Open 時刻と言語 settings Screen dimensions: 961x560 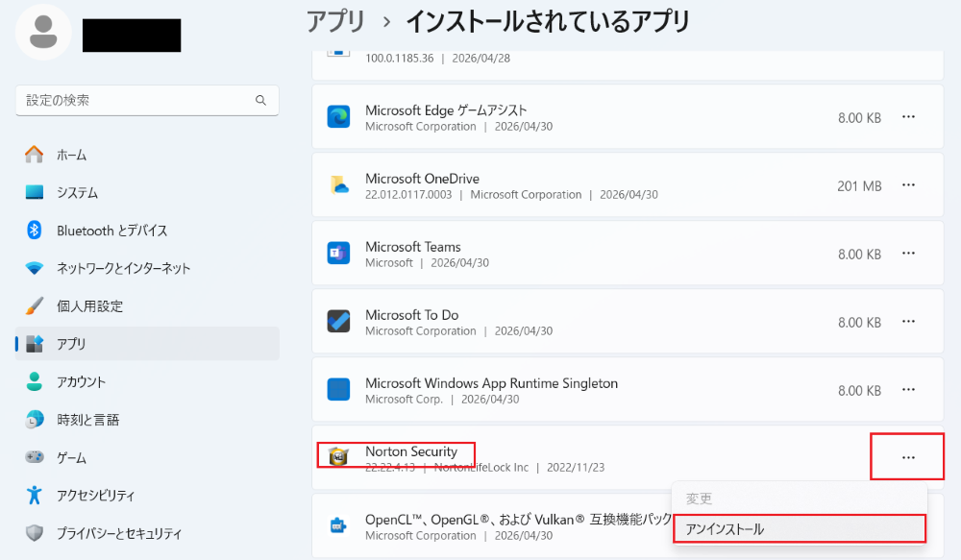(147, 420)
